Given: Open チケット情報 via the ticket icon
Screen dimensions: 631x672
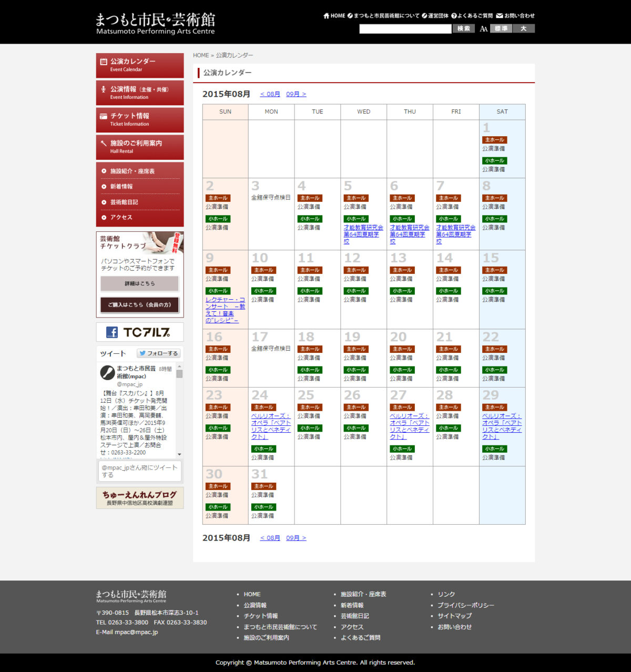Looking at the screenshot, I should click(x=104, y=116).
